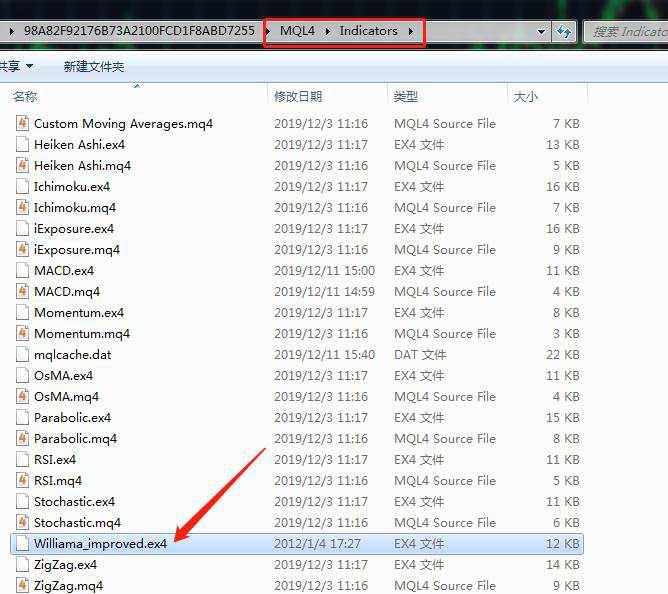The width and height of the screenshot is (668, 594).
Task: Click the refresh icon beside the address bar
Action: click(x=564, y=32)
